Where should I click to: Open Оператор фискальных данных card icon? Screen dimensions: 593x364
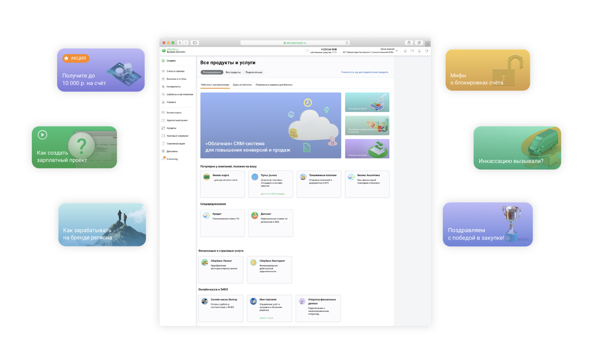tap(302, 301)
